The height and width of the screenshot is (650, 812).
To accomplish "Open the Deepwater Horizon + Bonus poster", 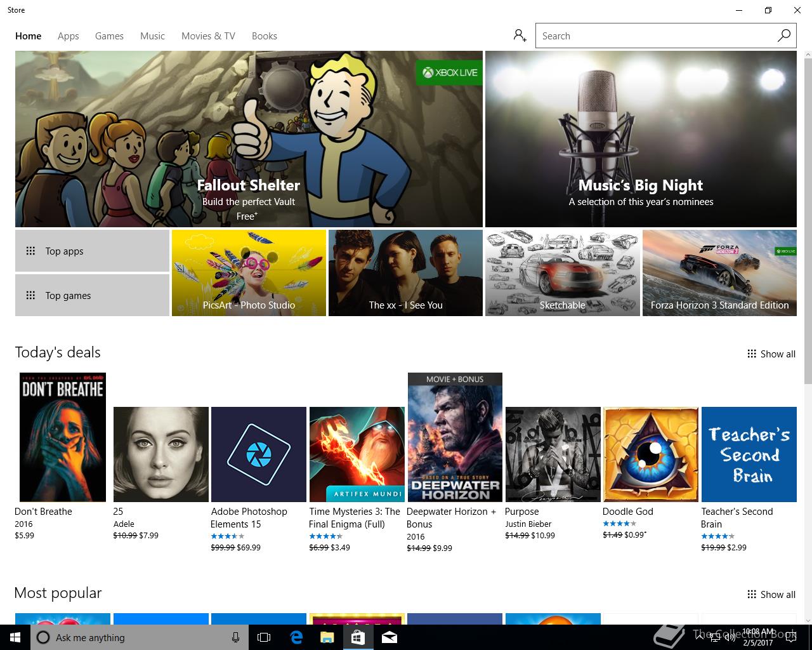I will tap(455, 437).
